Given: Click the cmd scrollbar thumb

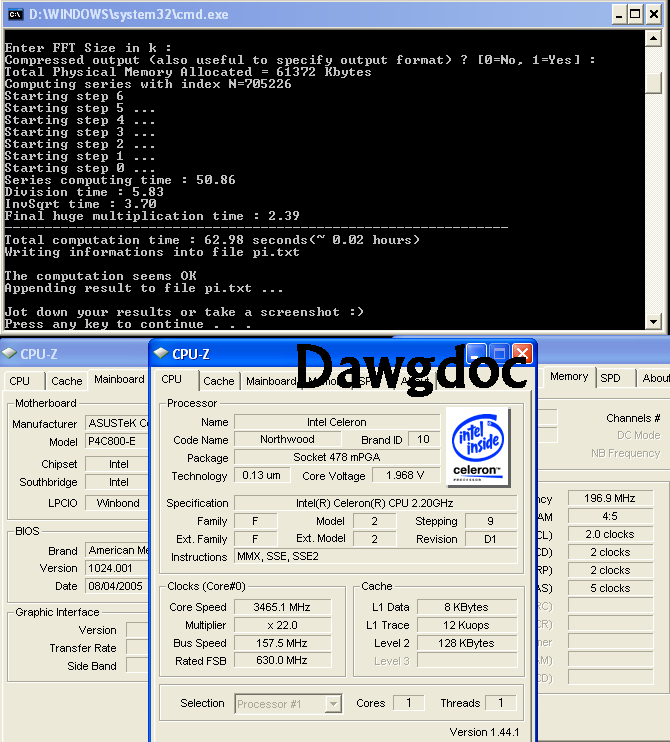Looking at the screenshot, I should click(x=653, y=83).
